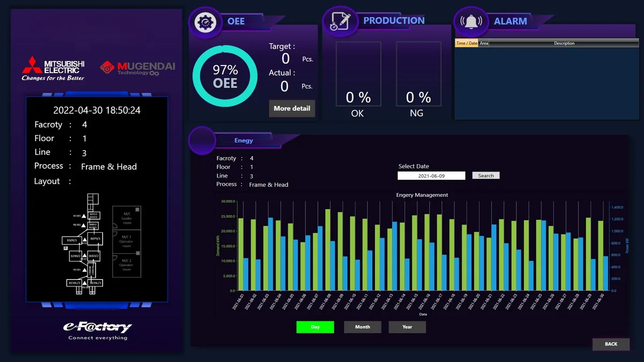644x362 pixels.
Task: Switch to Year view
Action: (407, 327)
